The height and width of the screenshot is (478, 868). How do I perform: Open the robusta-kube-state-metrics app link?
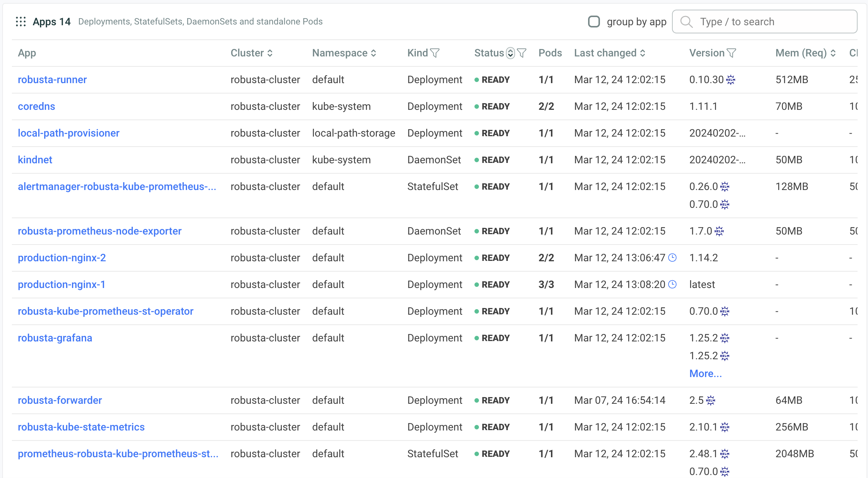(x=81, y=427)
